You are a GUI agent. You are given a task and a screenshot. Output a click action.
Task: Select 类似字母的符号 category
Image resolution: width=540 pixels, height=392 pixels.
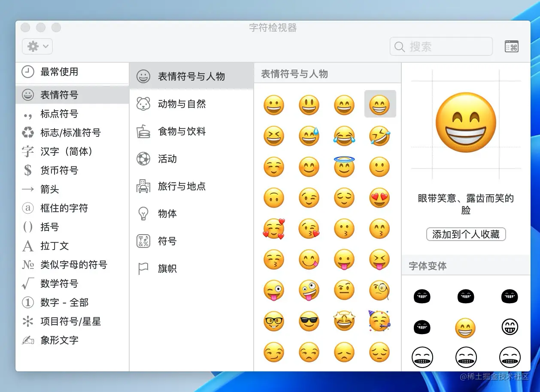[72, 265]
